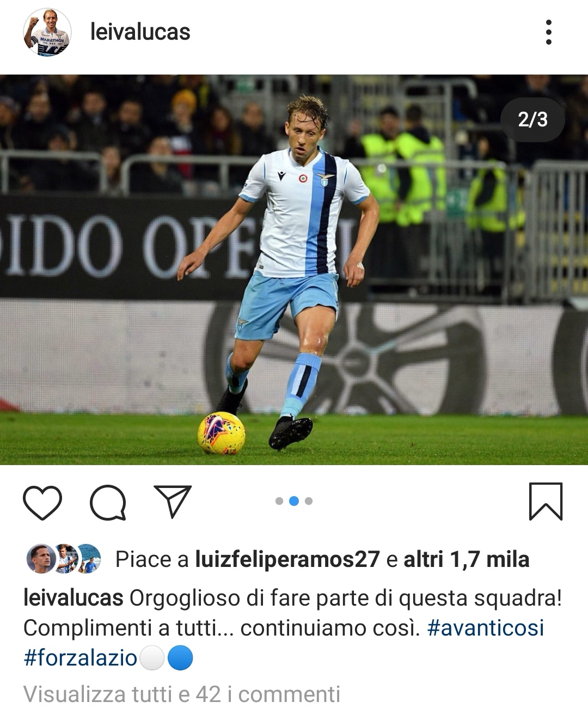Tap the heart like icon

(x=42, y=502)
